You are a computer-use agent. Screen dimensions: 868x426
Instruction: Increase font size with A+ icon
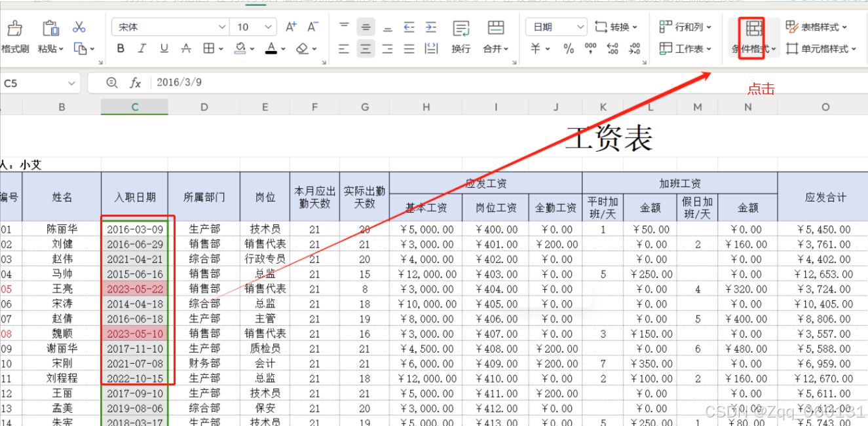coord(291,27)
